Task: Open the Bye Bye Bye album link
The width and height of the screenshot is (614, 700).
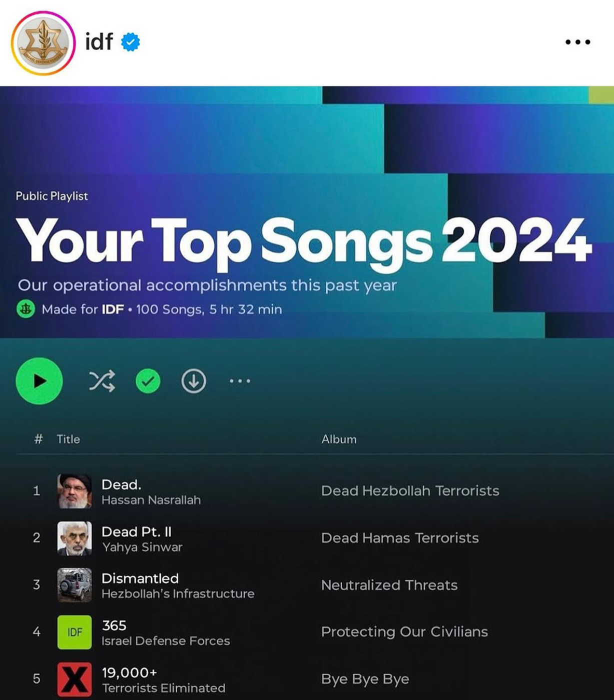Action: click(x=365, y=679)
